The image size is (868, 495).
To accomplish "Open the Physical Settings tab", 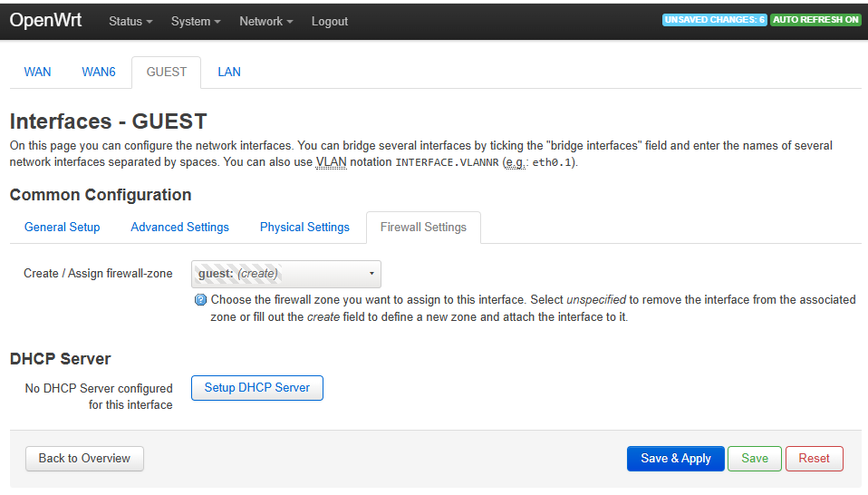I will click(304, 227).
